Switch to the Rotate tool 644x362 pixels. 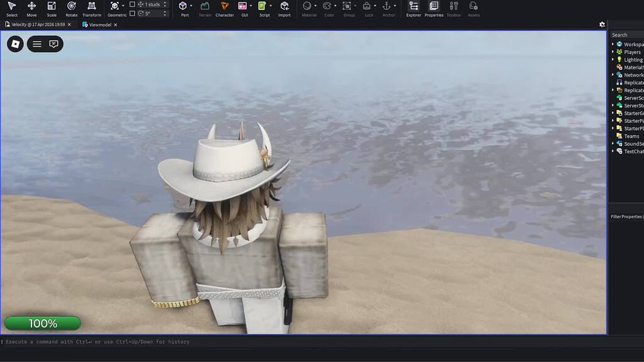click(72, 9)
